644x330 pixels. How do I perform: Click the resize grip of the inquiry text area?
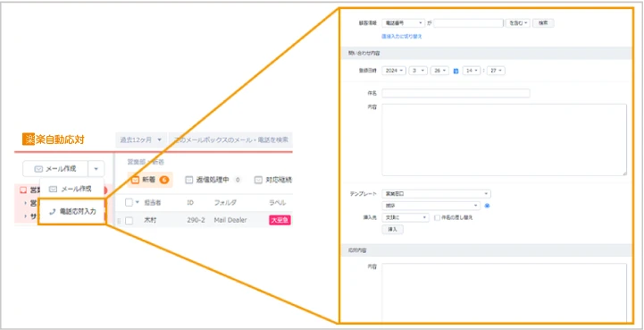(624, 173)
